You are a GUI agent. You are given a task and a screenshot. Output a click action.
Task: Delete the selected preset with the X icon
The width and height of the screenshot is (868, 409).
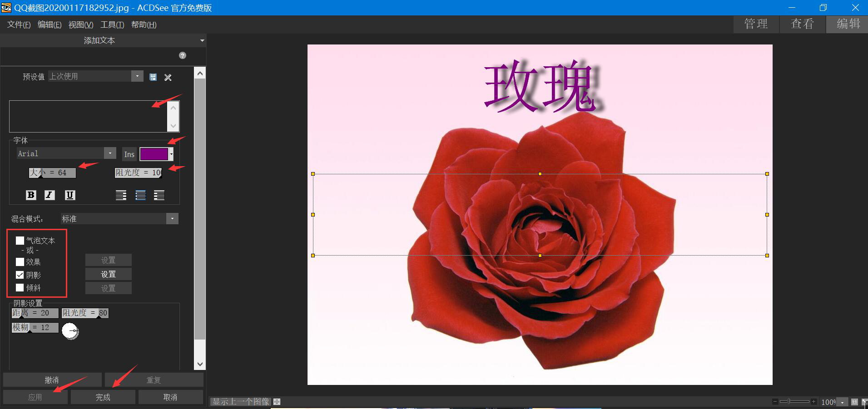coord(168,78)
